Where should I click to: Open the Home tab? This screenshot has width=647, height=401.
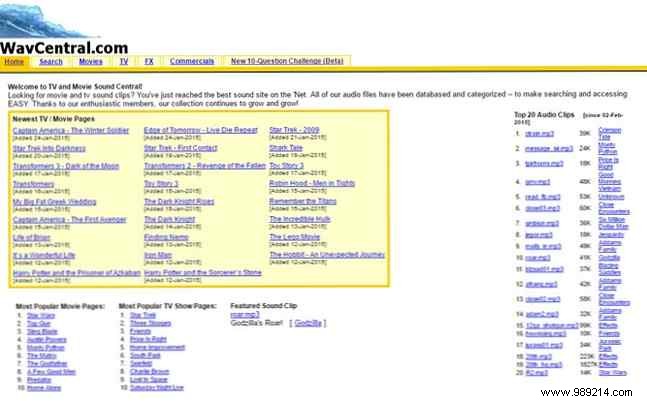click(14, 61)
